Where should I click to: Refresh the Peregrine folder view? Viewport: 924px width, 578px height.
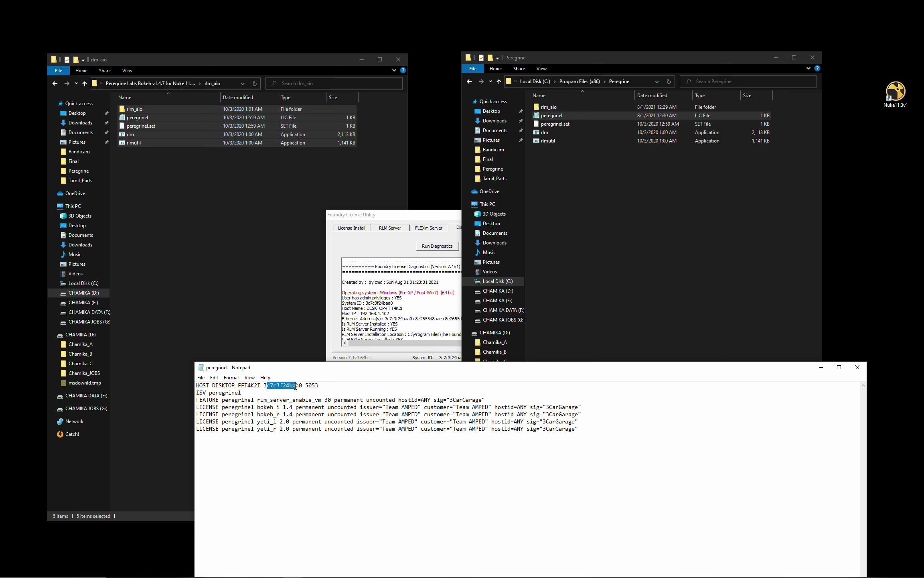pos(669,81)
